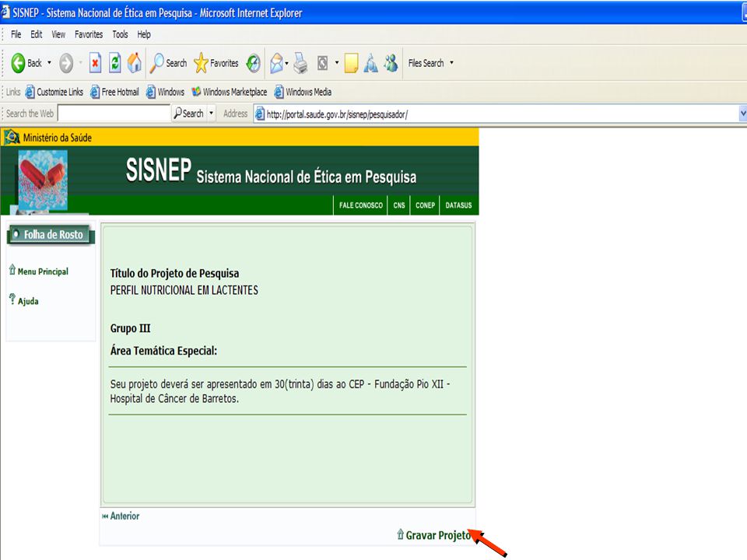Image resolution: width=747 pixels, height=560 pixels.
Task: Click the green Back arrow icon
Action: [18, 63]
